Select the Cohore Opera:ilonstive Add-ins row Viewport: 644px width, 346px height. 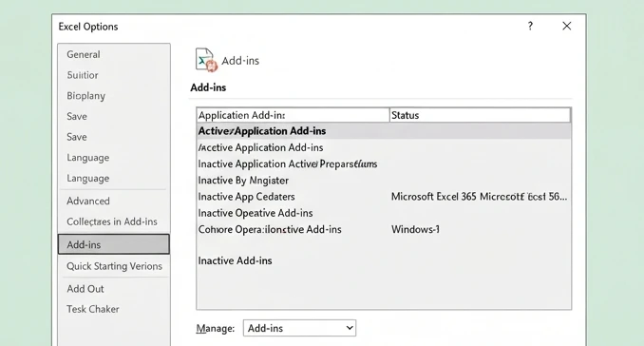[x=384, y=229]
